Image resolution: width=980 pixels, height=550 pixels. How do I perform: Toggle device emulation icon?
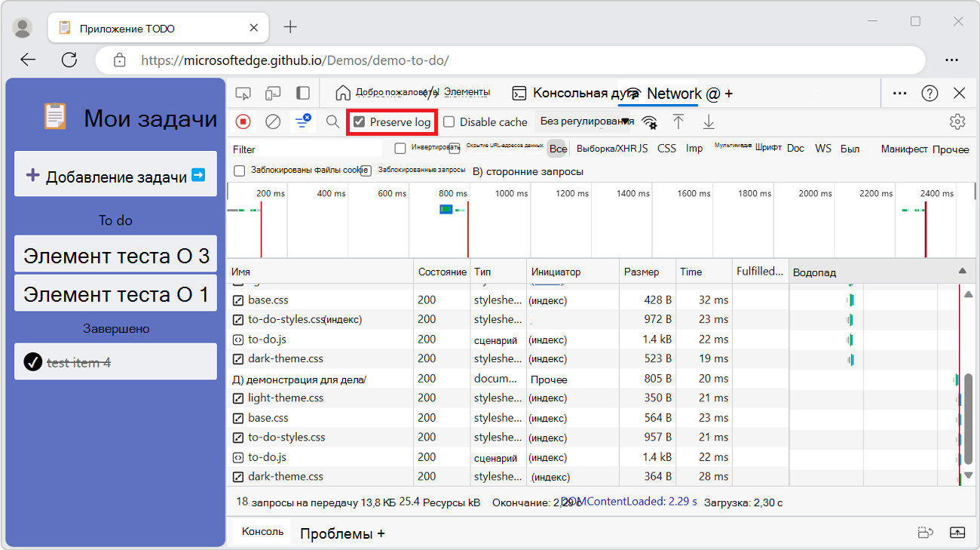coord(273,94)
